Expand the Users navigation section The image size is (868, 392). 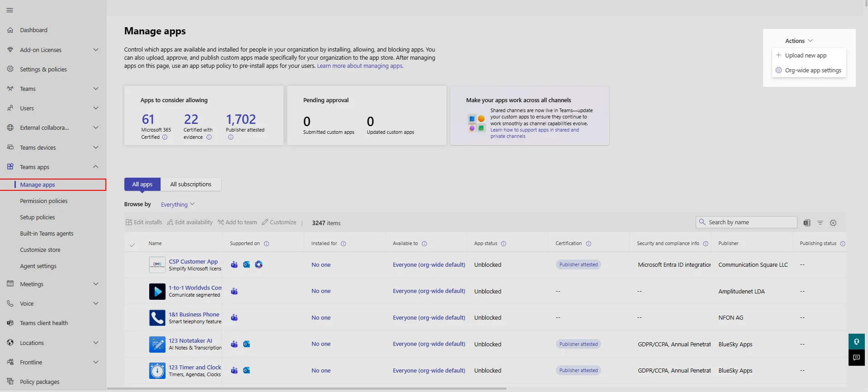pyautogui.click(x=95, y=108)
